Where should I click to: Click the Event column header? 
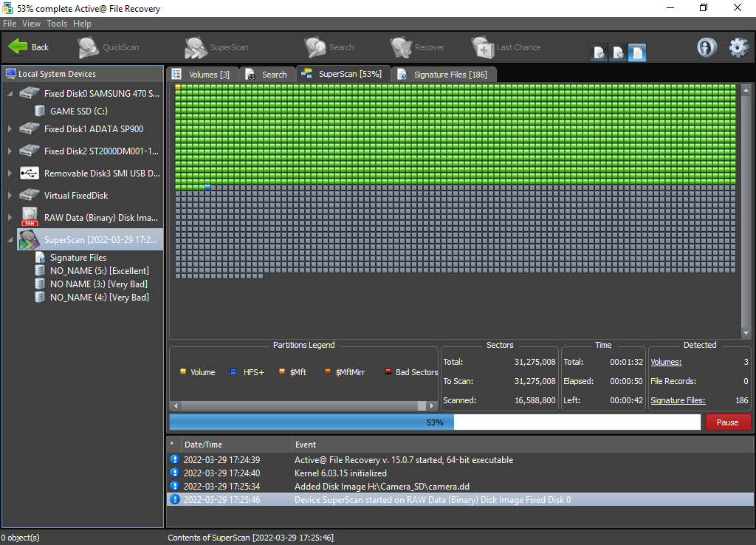[523, 445]
